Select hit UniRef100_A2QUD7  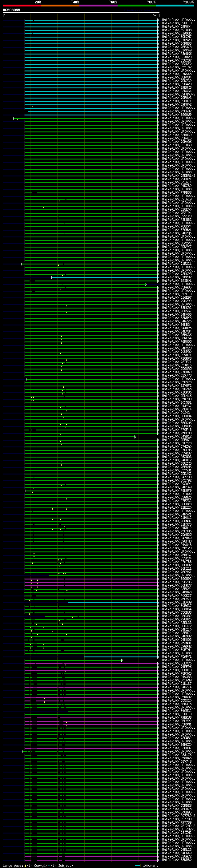coord(177,748)
